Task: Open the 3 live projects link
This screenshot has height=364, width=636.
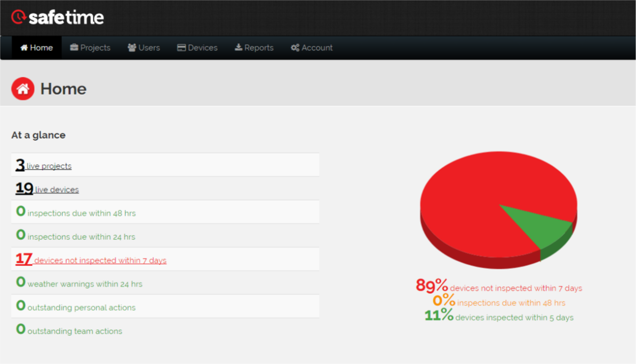Action: [43, 165]
